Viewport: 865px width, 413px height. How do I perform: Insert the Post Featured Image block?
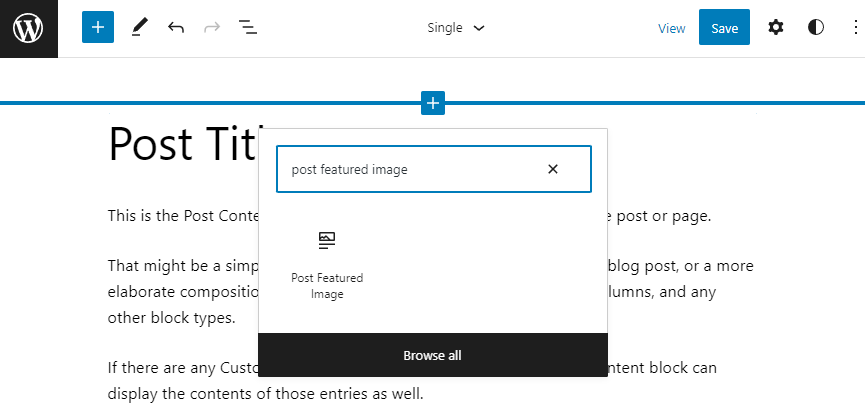[x=327, y=263]
